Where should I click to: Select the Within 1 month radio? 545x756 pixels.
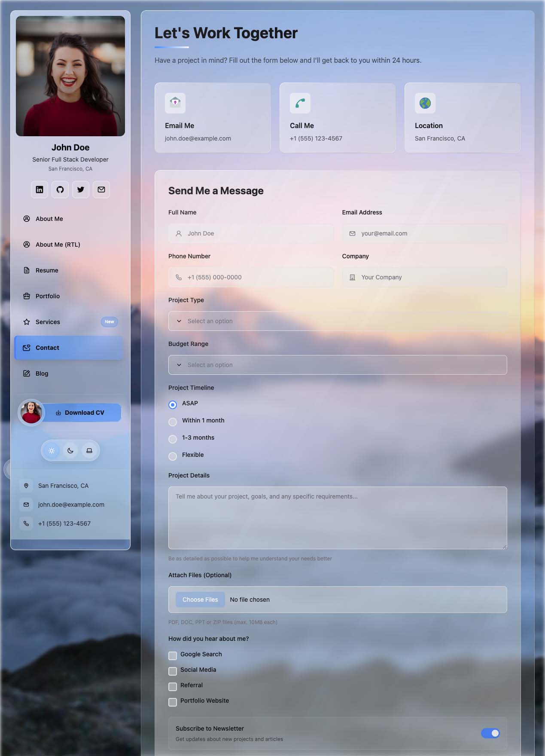[x=173, y=422]
